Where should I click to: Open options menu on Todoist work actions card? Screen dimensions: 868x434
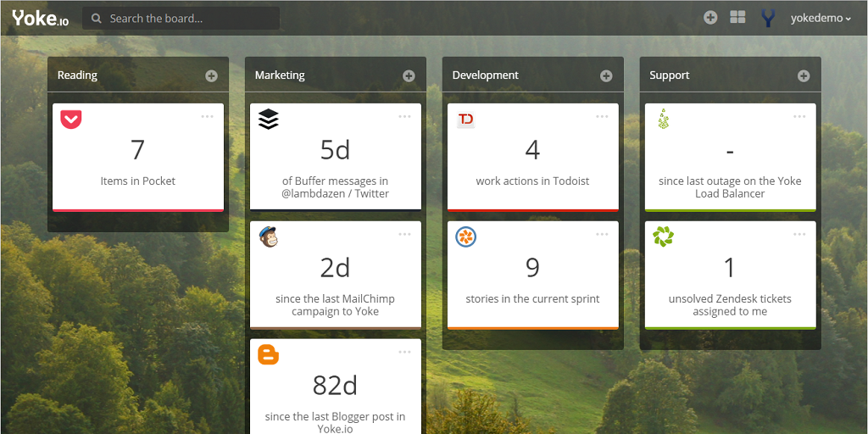(603, 117)
